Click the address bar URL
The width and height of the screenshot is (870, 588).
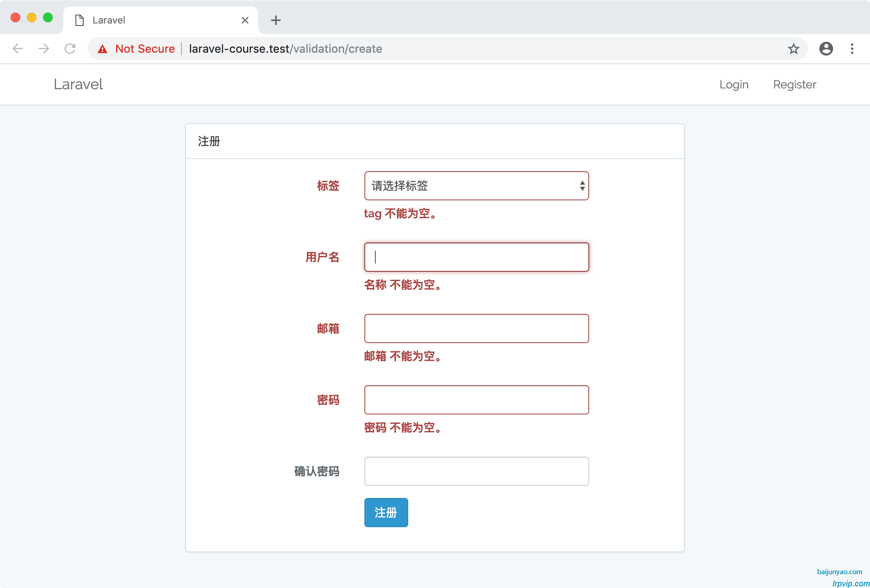click(285, 49)
